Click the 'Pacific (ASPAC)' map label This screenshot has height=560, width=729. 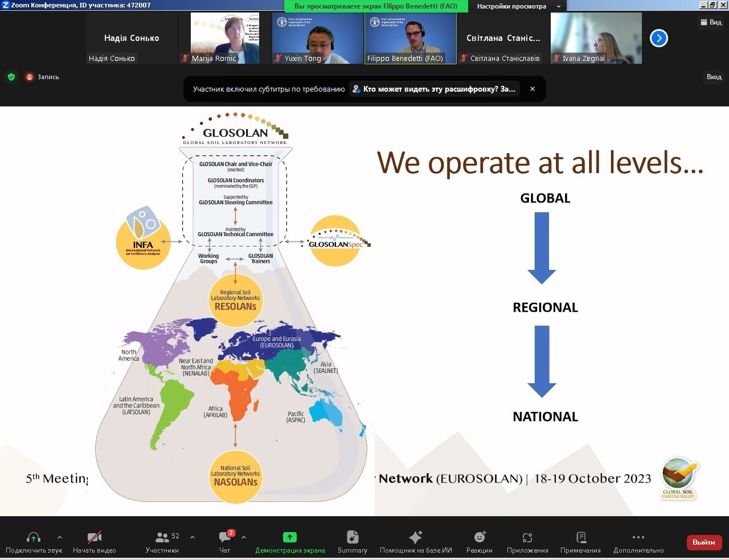[x=296, y=417]
